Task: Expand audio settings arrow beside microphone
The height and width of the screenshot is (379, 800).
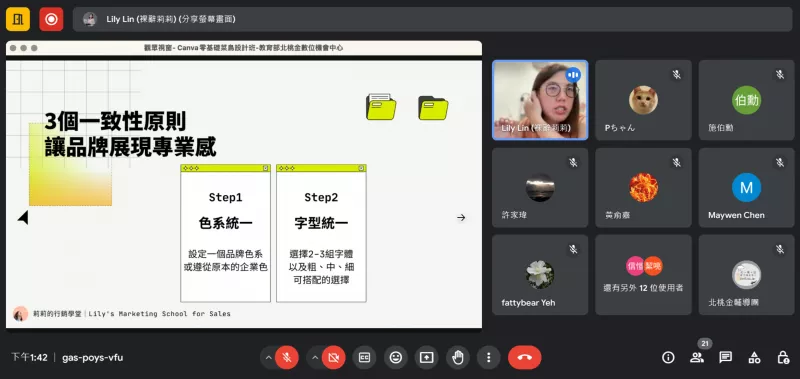Action: [268, 358]
